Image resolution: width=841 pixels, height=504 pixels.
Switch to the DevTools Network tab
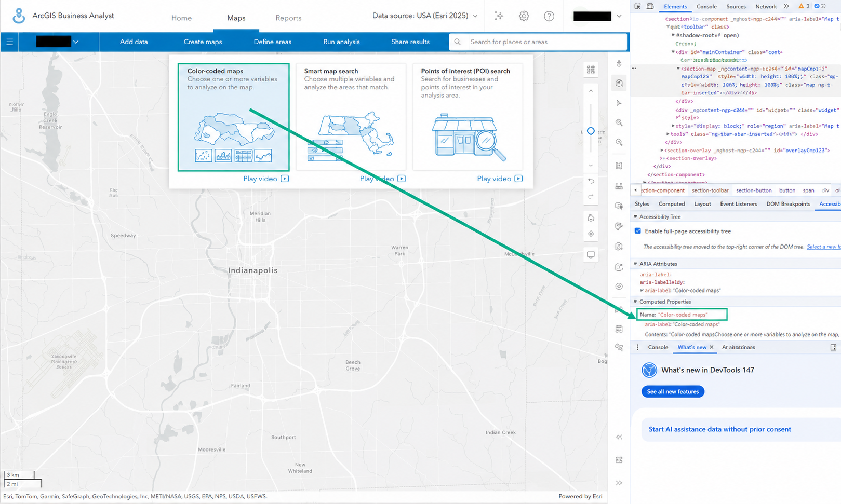tap(766, 6)
